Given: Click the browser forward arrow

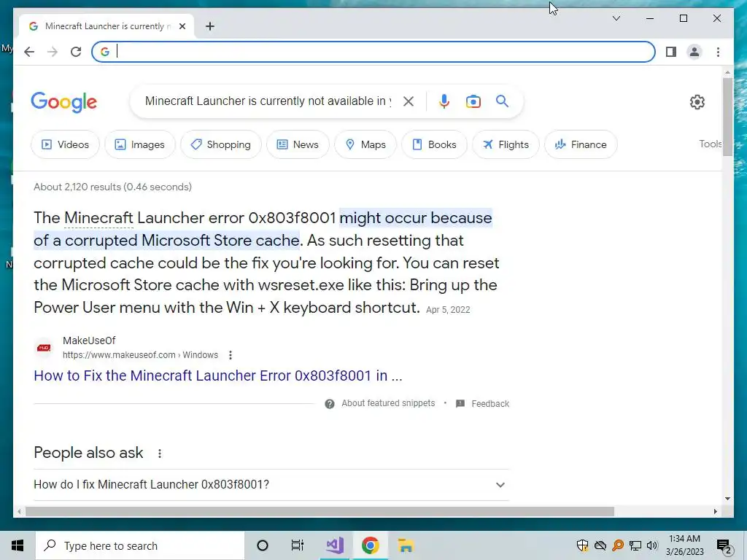Looking at the screenshot, I should pos(53,52).
